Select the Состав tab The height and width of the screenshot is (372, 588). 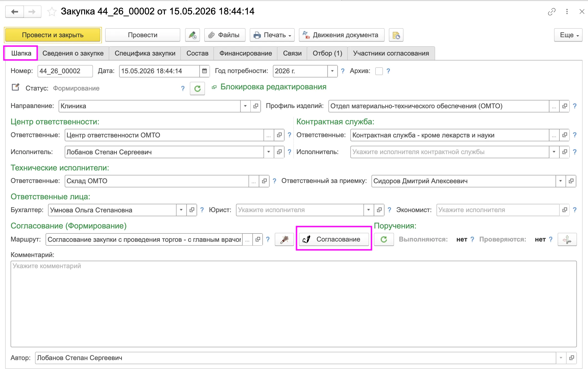[197, 53]
